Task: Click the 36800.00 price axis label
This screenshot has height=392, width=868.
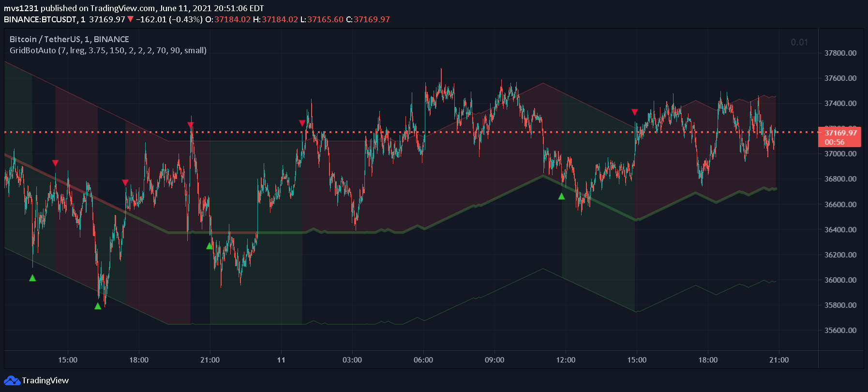Action: (840, 179)
